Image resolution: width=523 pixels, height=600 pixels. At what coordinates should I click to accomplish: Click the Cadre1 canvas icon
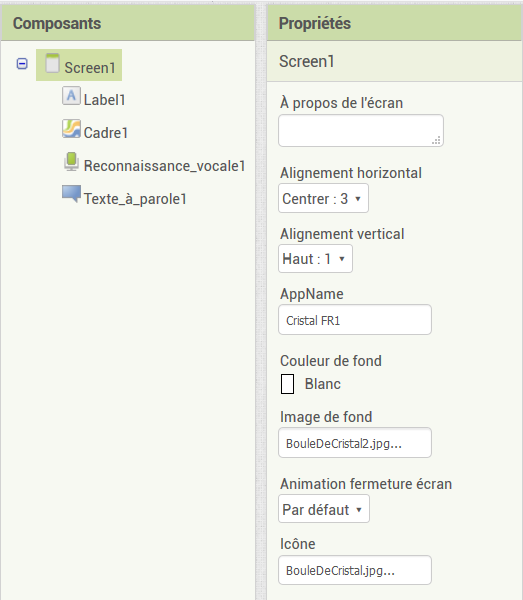[x=71, y=129]
